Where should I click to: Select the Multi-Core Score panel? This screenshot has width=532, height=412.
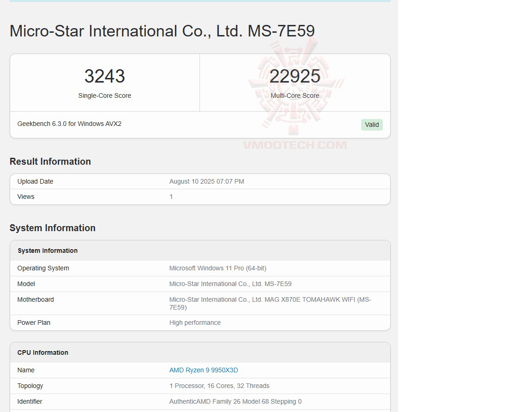[295, 82]
